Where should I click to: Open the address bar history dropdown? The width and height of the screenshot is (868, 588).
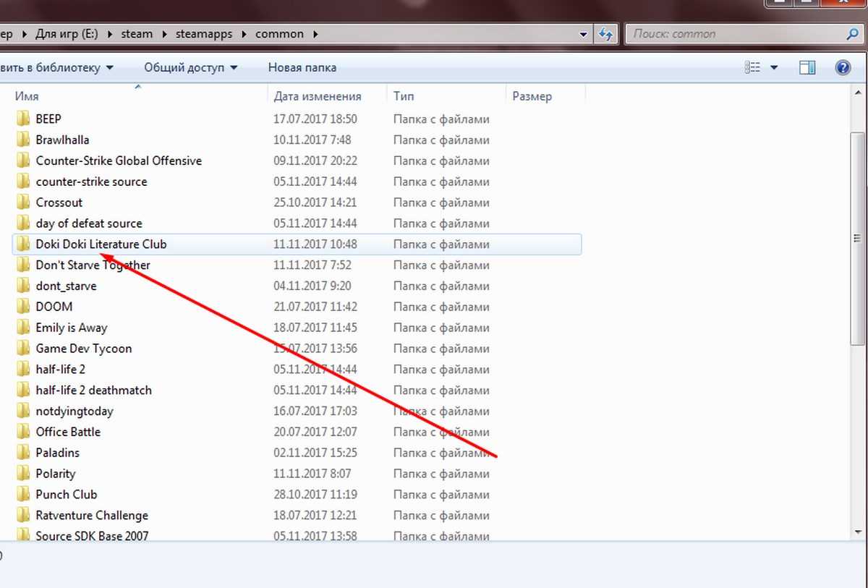coord(584,34)
